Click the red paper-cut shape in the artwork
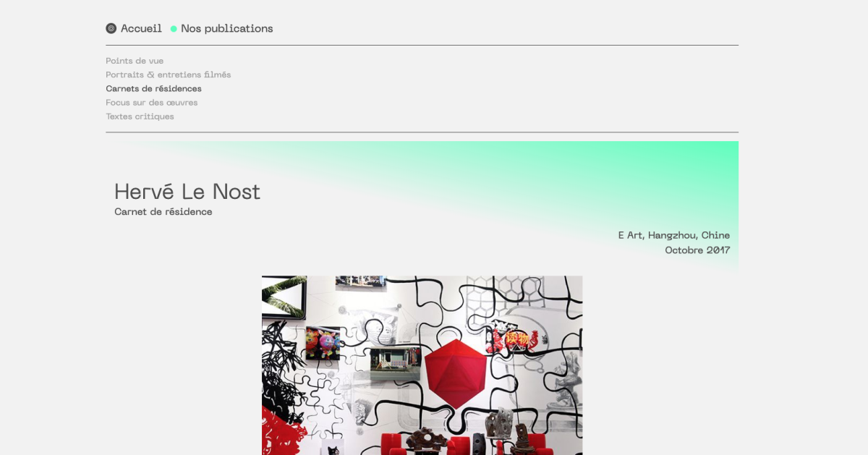 [274, 434]
